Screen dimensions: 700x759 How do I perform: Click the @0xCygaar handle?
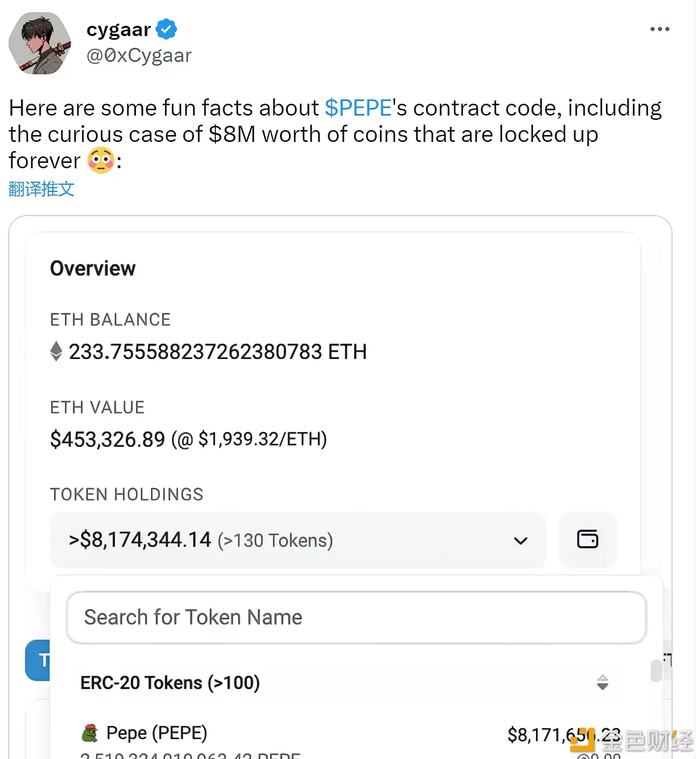click(x=139, y=55)
